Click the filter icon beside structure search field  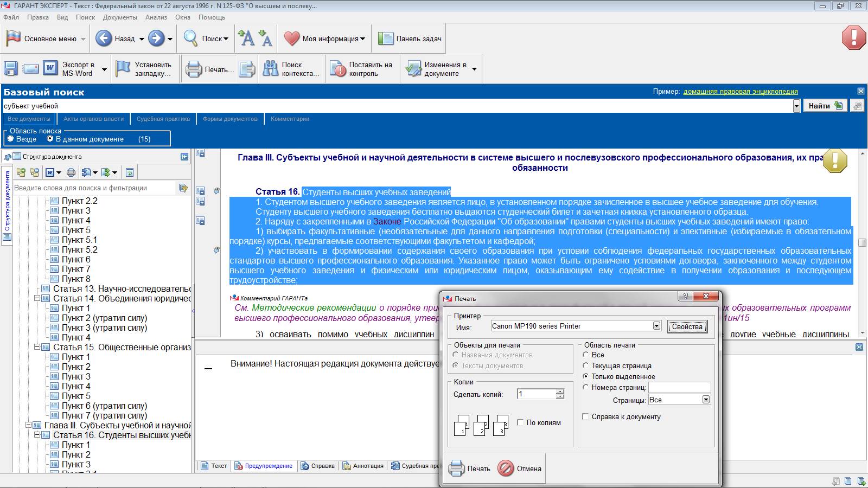(183, 188)
